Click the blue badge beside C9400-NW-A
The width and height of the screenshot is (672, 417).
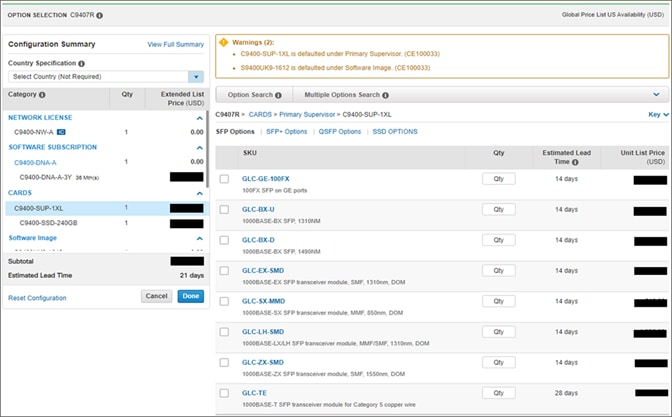[x=61, y=132]
